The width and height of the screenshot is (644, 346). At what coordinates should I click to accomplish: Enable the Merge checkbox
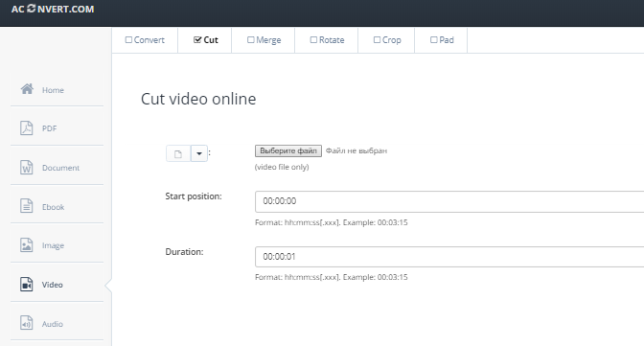coord(250,40)
